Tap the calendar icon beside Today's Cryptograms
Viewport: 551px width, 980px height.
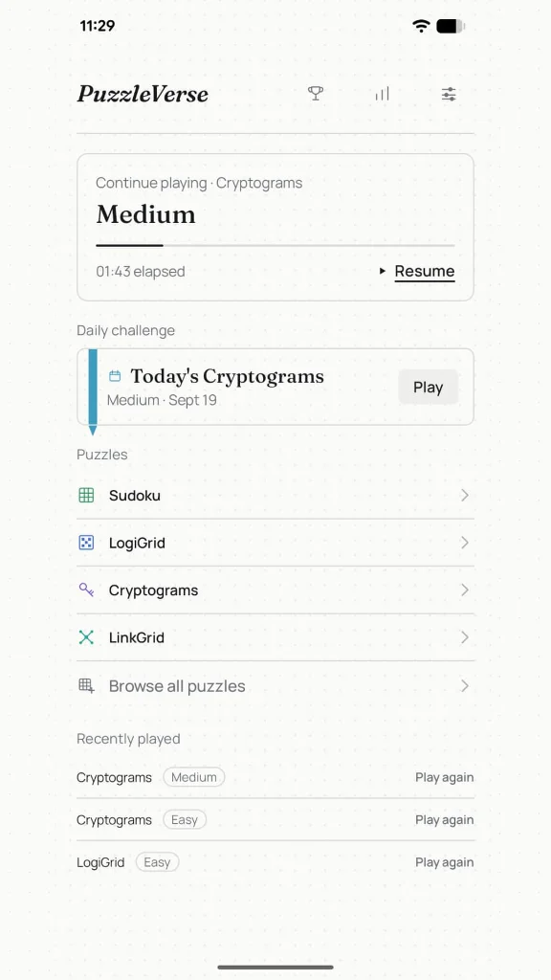[115, 375]
